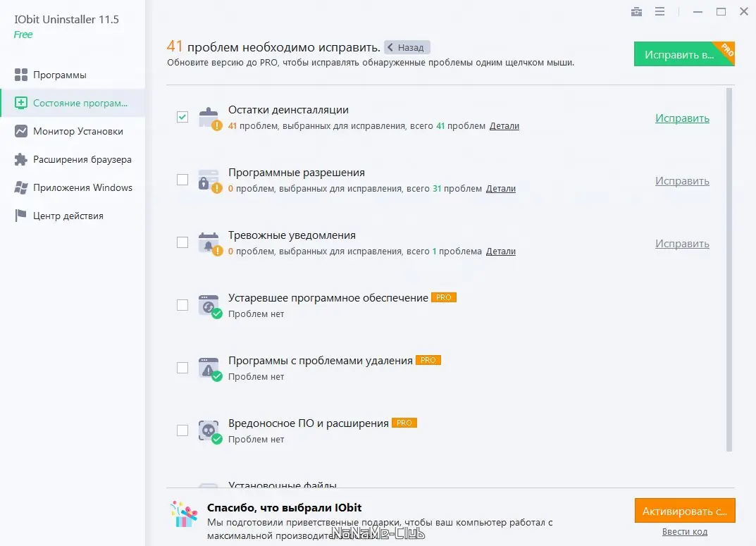Click the Расширения браузера puzzle icon
The width and height of the screenshot is (756, 546).
[x=20, y=159]
